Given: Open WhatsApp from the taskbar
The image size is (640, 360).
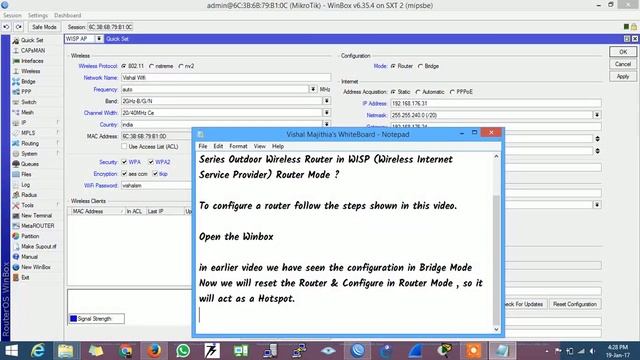Looking at the screenshot, I should (183, 351).
